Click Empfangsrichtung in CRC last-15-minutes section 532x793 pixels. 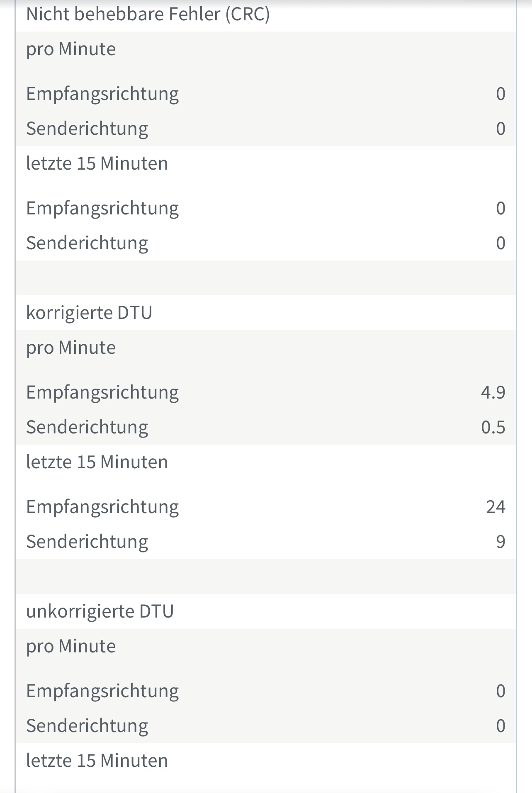pos(102,208)
